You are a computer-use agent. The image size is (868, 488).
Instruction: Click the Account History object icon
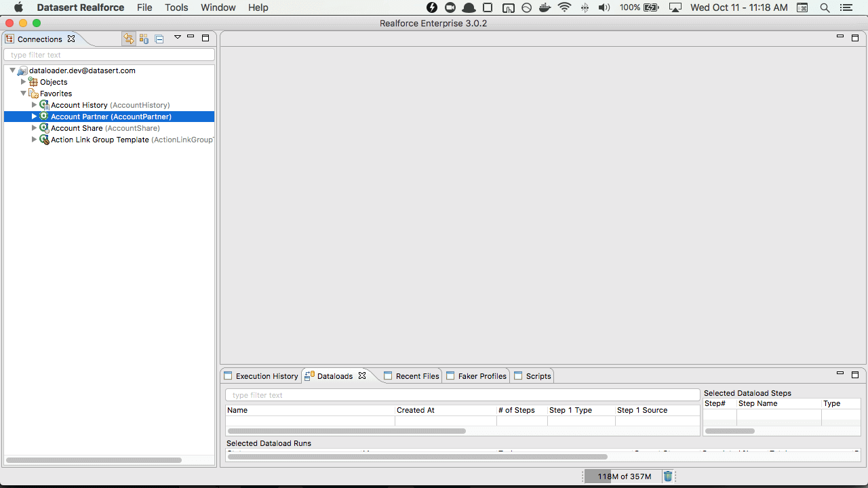(44, 105)
